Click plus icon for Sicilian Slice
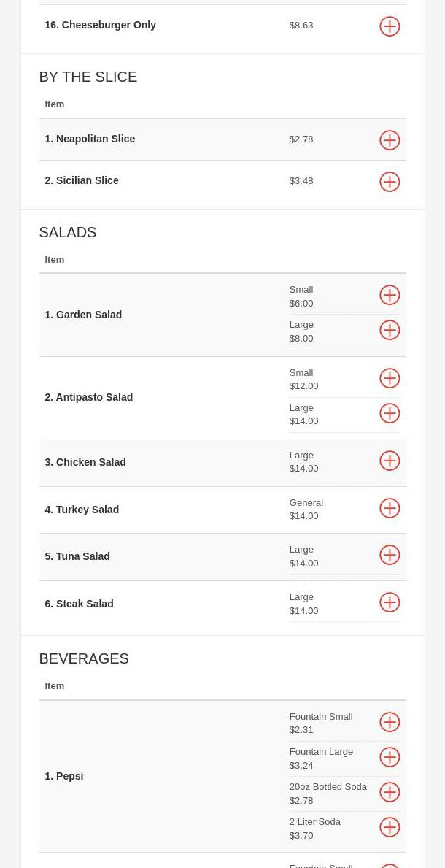The height and width of the screenshot is (868, 445). [390, 182]
